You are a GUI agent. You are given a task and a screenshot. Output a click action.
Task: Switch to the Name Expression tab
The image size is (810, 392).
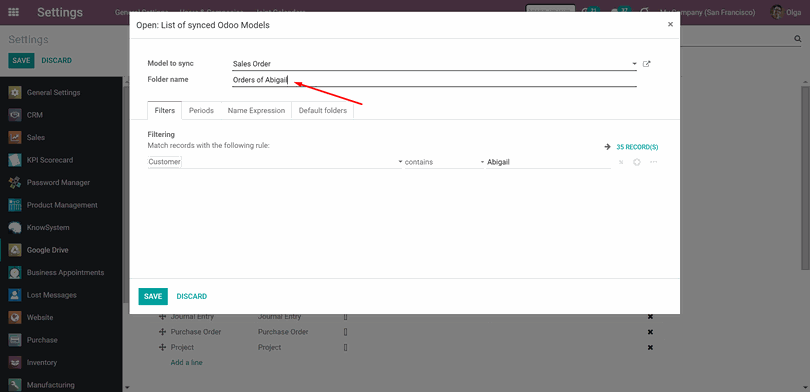pos(256,111)
